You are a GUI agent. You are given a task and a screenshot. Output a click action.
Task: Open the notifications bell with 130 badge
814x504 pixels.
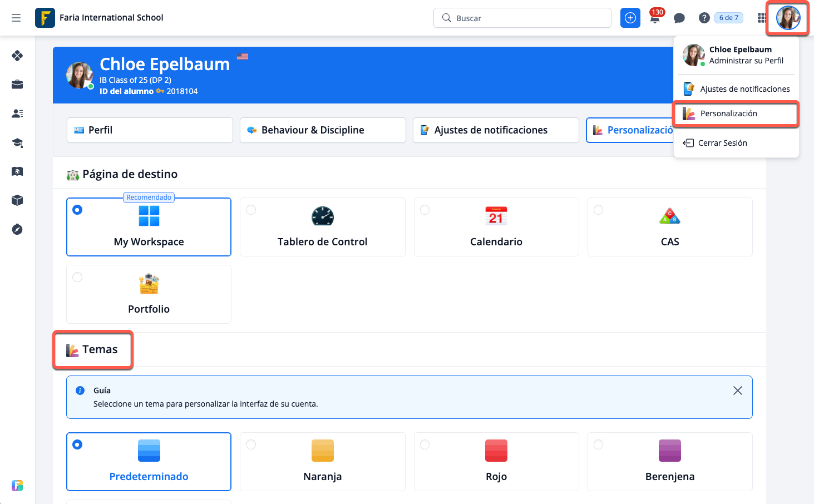pos(655,18)
